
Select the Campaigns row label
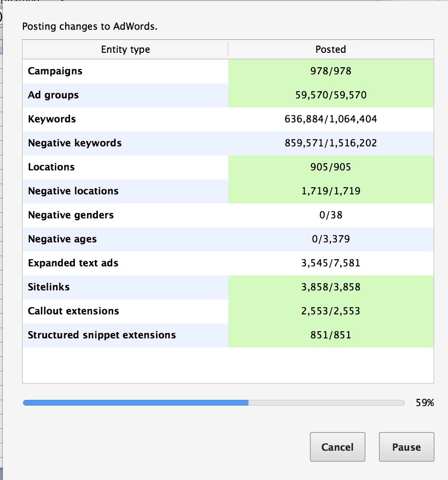point(55,71)
